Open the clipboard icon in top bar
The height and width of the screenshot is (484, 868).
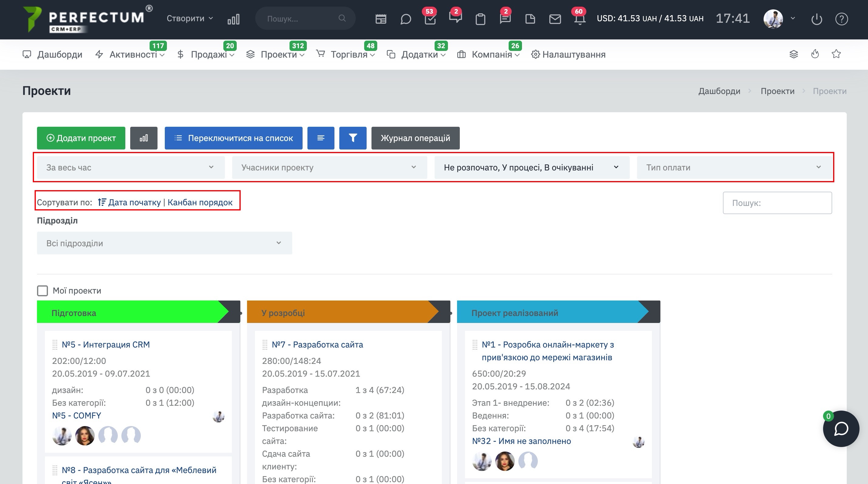[x=480, y=19]
